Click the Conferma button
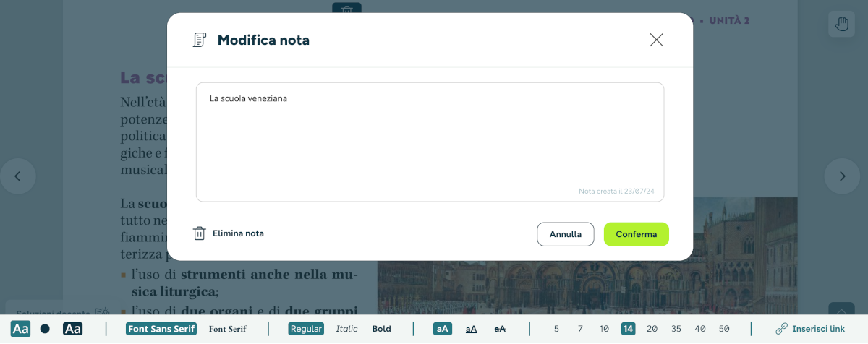The height and width of the screenshot is (344, 868). click(x=637, y=234)
